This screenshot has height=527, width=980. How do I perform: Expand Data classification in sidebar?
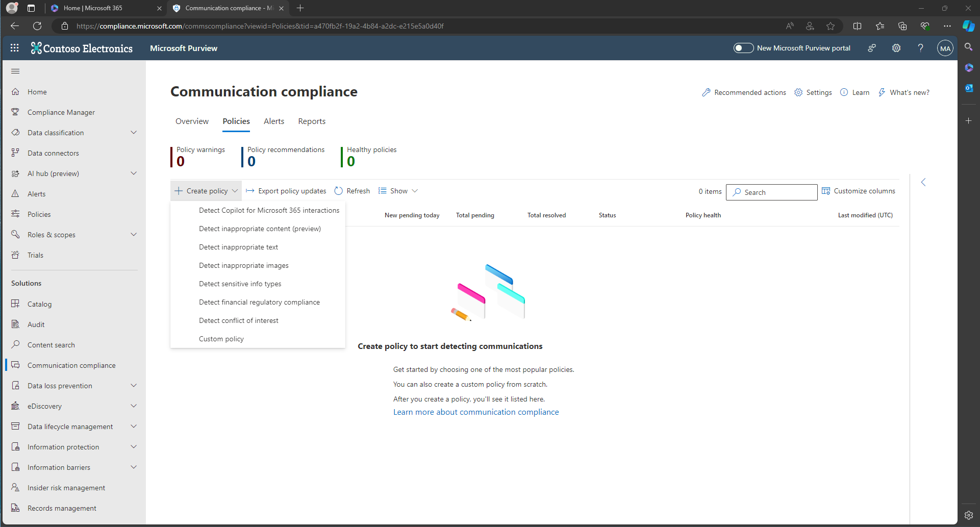tap(134, 133)
